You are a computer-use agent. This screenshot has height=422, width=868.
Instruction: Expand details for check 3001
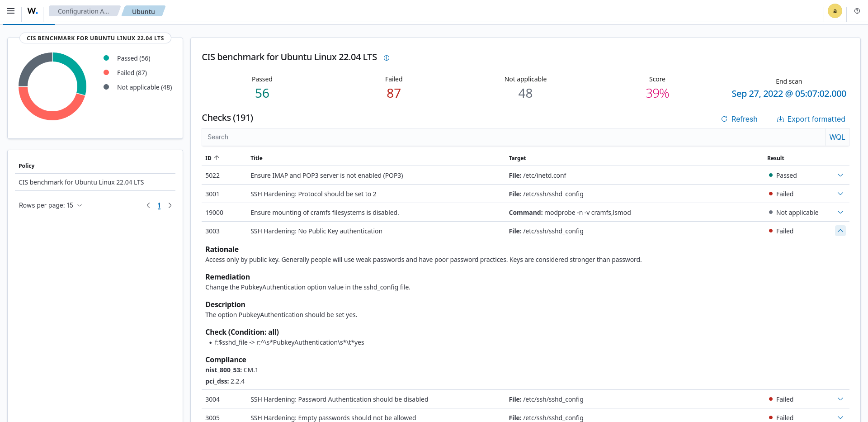(x=840, y=194)
